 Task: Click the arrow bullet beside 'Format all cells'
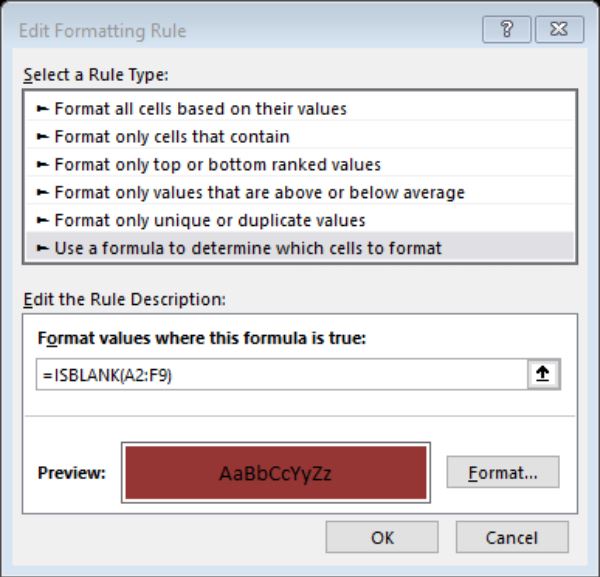click(42, 109)
